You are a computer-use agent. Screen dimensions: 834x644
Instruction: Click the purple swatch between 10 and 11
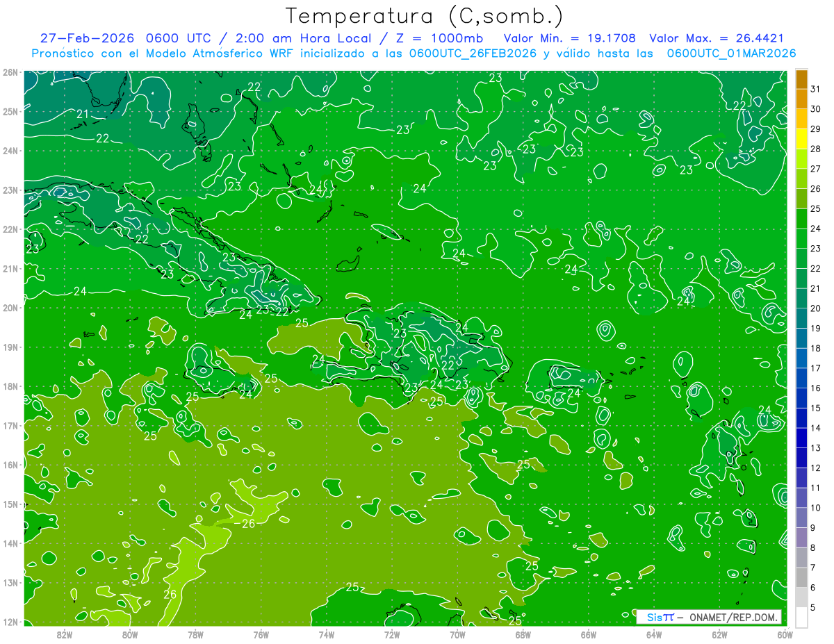[801, 497]
